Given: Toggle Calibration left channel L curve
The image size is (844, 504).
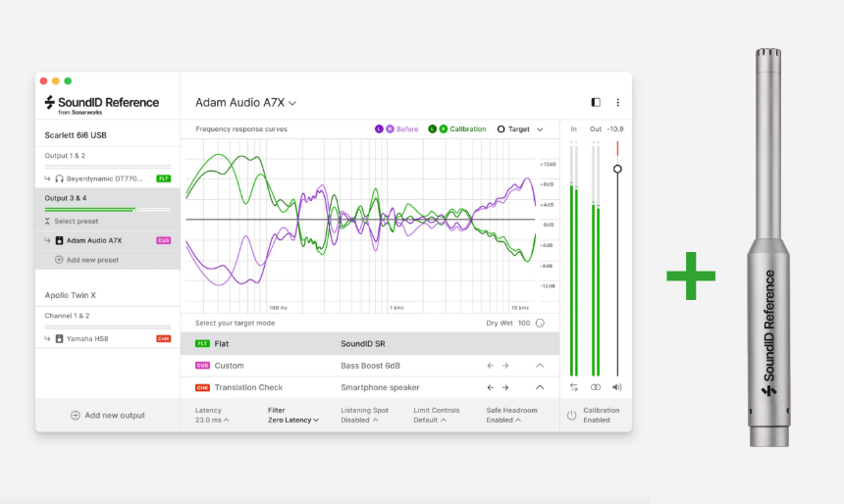Looking at the screenshot, I should coord(432,129).
